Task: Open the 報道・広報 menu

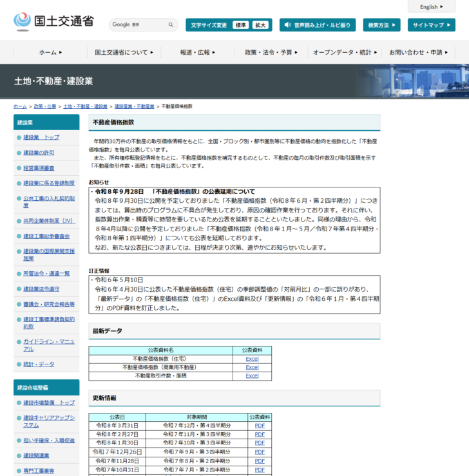Action: pyautogui.click(x=198, y=52)
